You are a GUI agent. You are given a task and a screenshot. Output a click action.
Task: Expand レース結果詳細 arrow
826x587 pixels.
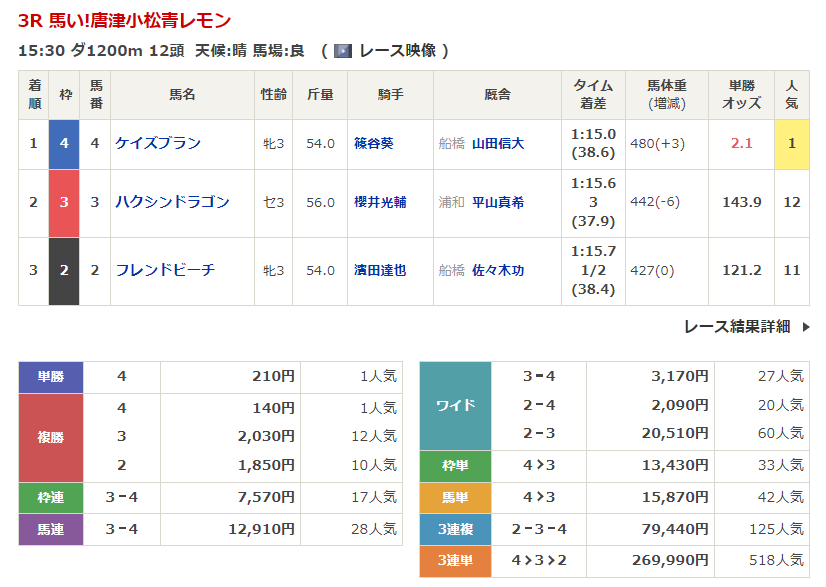(x=805, y=327)
